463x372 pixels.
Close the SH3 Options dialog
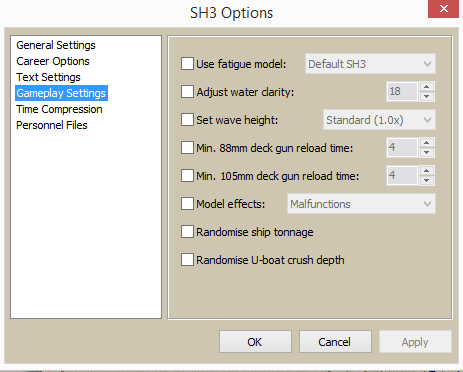point(443,8)
